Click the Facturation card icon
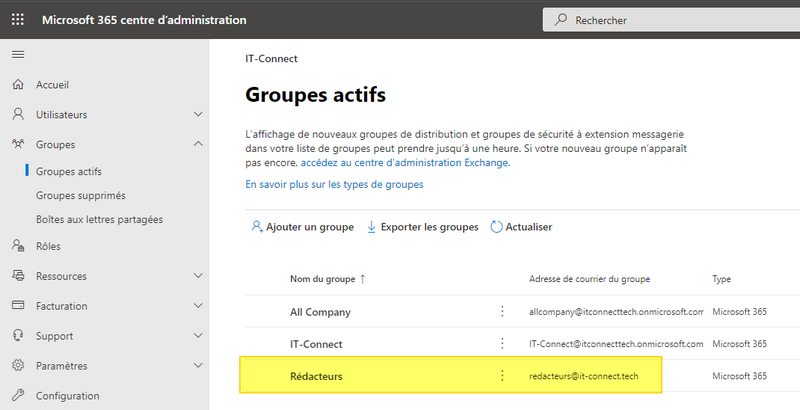 pos(18,306)
